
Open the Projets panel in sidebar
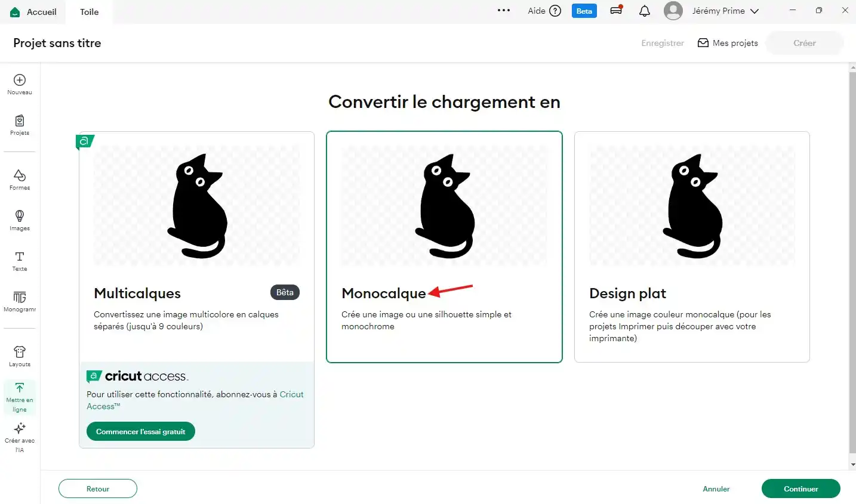pyautogui.click(x=20, y=124)
